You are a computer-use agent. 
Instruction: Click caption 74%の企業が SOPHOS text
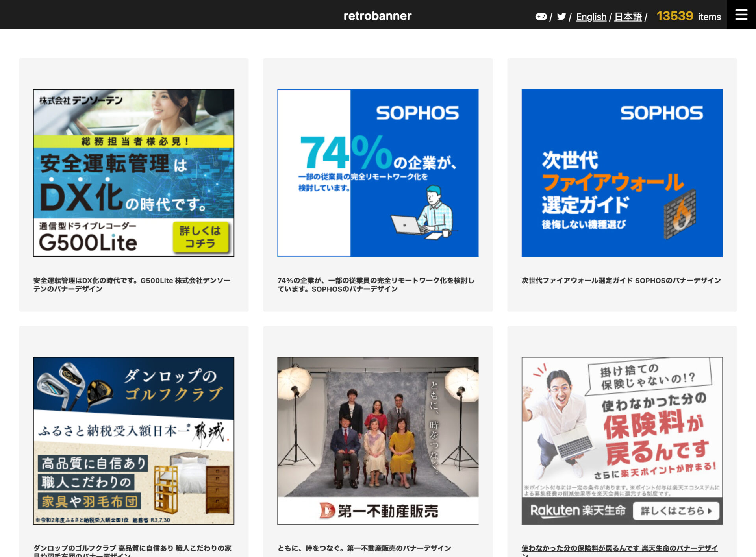coord(376,284)
